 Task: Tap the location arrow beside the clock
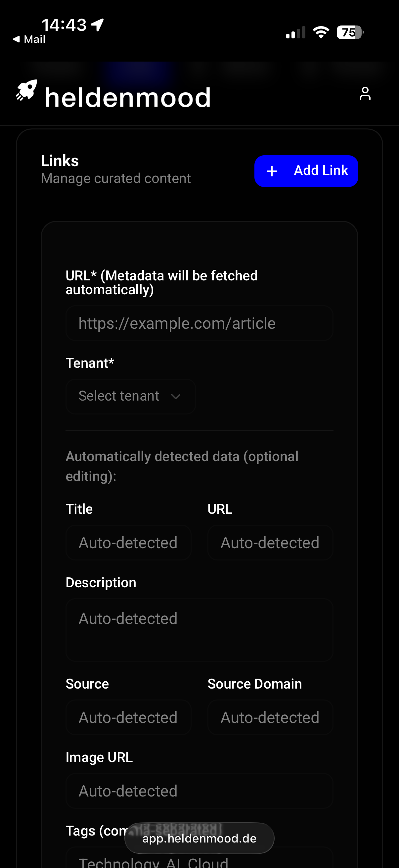pyautogui.click(x=97, y=24)
